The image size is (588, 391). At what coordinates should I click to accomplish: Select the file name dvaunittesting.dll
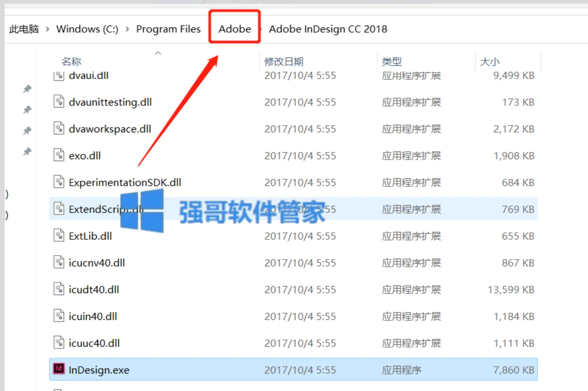(110, 102)
